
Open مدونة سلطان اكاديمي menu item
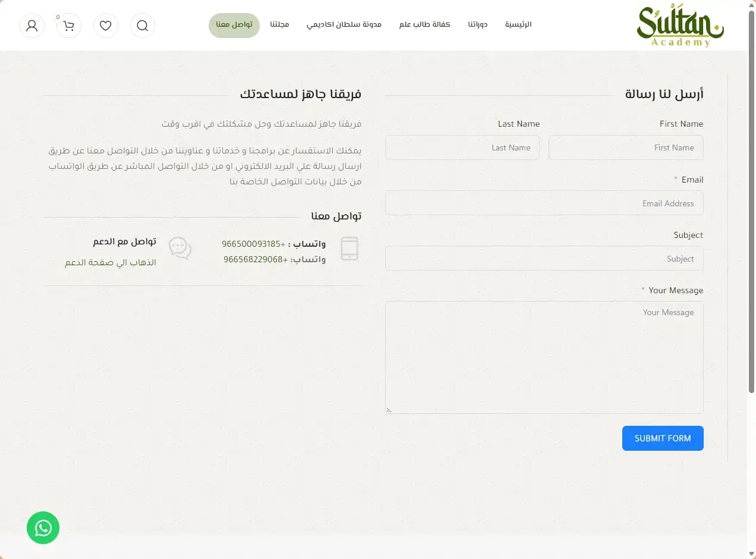344,25
